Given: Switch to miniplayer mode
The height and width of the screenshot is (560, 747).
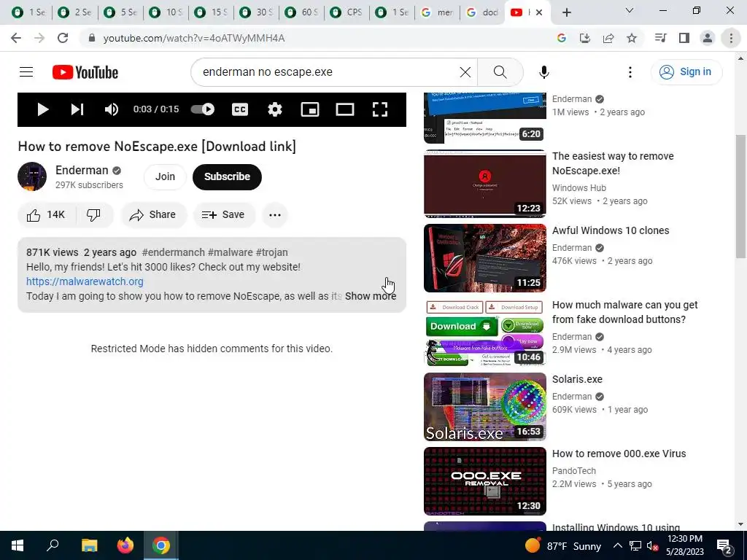Looking at the screenshot, I should point(309,109).
